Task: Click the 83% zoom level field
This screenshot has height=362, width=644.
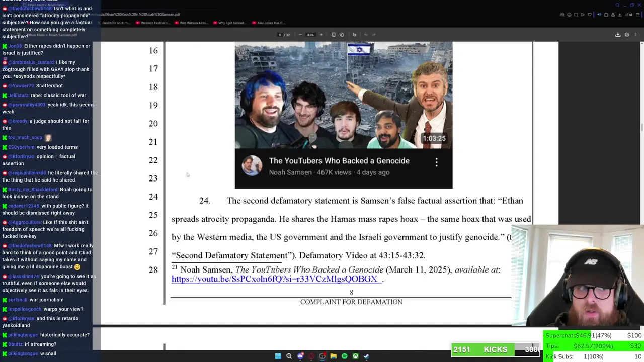Action: [x=310, y=35]
